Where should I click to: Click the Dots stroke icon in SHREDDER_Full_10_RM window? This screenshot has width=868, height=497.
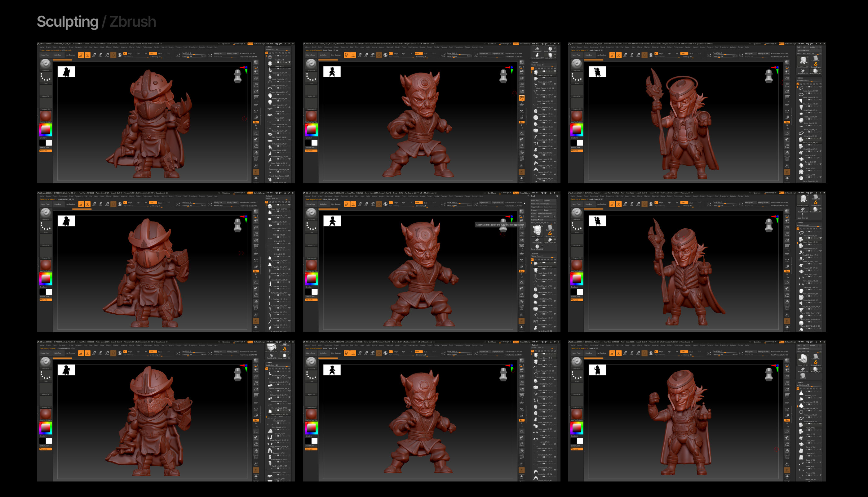[x=45, y=78]
